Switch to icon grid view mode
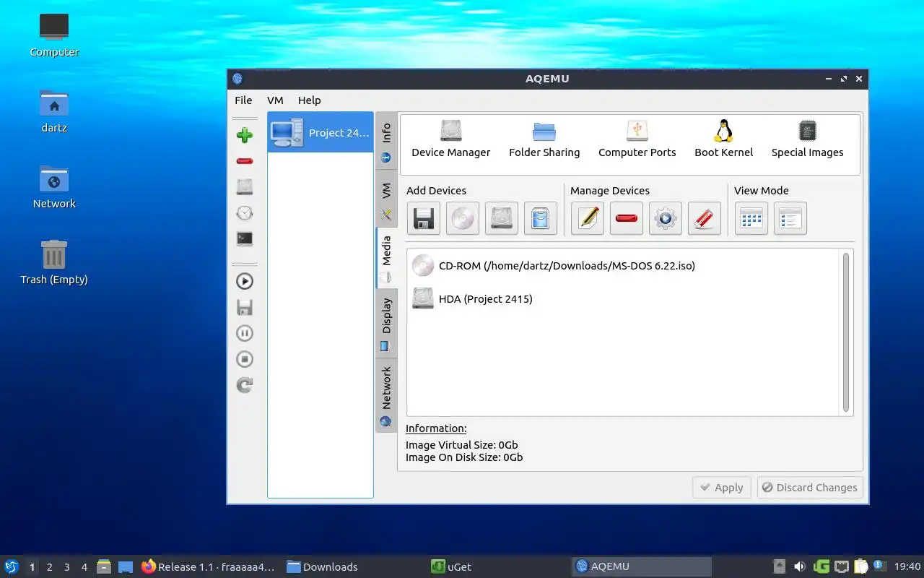This screenshot has width=924, height=578. click(751, 218)
